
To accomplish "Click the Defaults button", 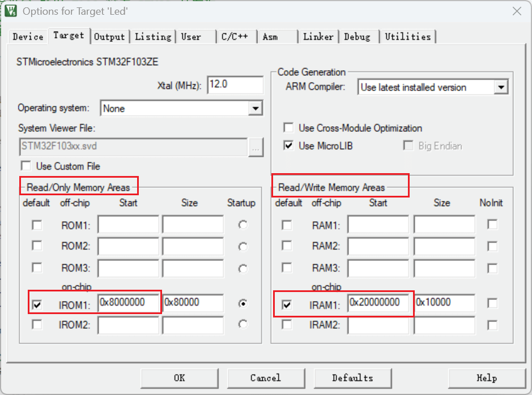I will (352, 378).
